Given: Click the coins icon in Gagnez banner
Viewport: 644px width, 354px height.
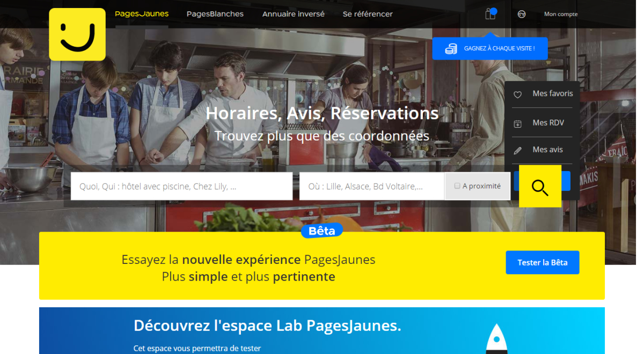Looking at the screenshot, I should (x=451, y=49).
